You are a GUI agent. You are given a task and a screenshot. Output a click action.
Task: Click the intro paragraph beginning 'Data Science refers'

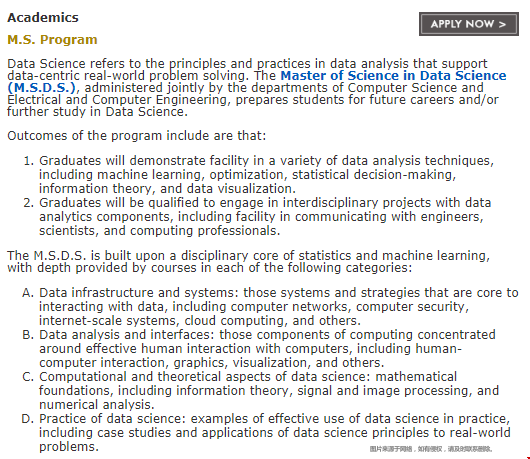tap(257, 88)
